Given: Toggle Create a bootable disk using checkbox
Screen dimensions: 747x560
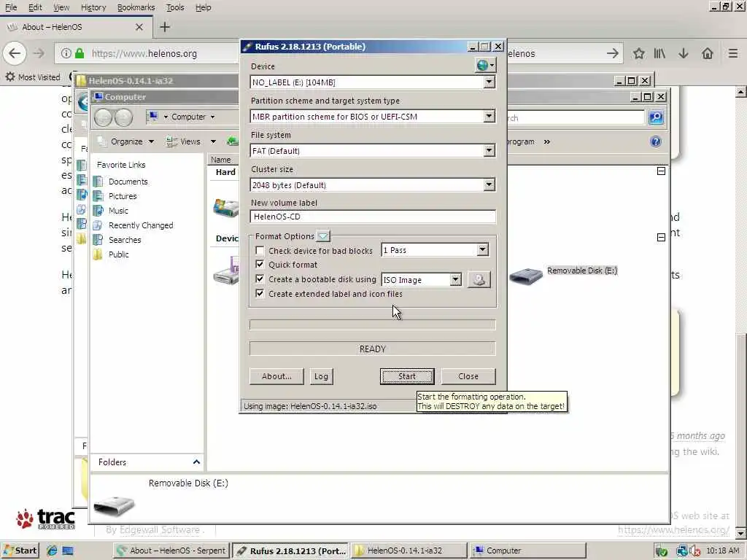Looking at the screenshot, I should tap(260, 279).
